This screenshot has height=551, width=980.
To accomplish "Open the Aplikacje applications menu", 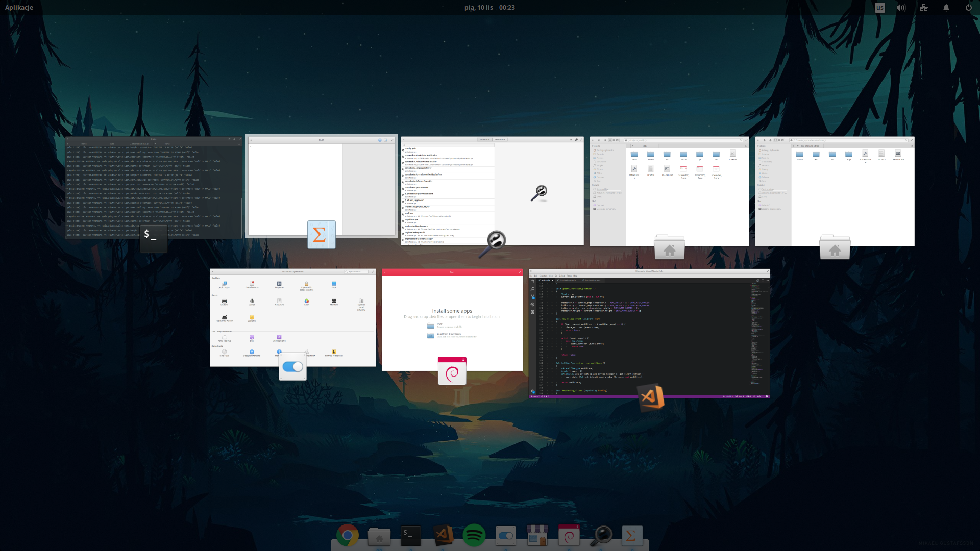I will (19, 8).
